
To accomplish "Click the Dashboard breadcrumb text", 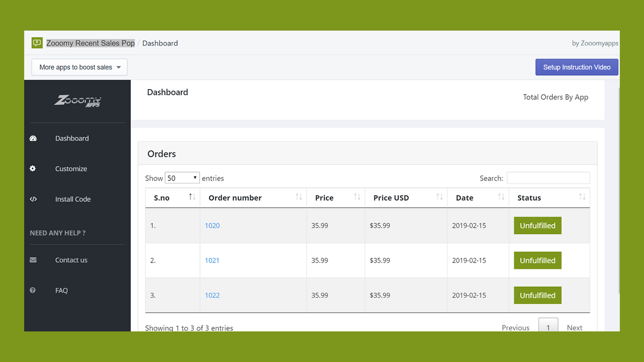I will click(160, 43).
